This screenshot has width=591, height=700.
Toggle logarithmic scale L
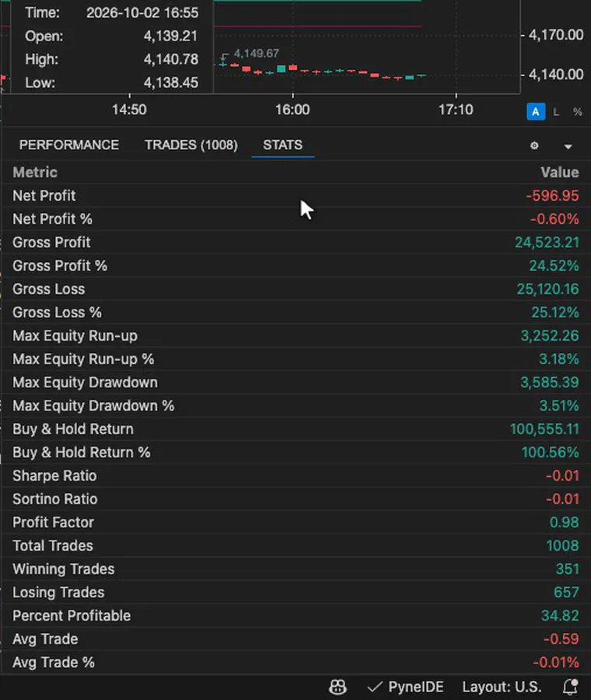click(x=556, y=112)
